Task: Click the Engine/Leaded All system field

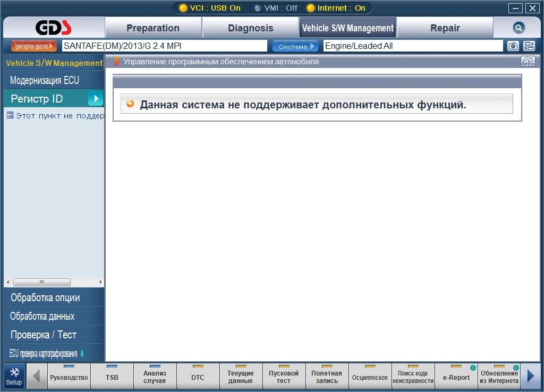Action: pyautogui.click(x=412, y=46)
